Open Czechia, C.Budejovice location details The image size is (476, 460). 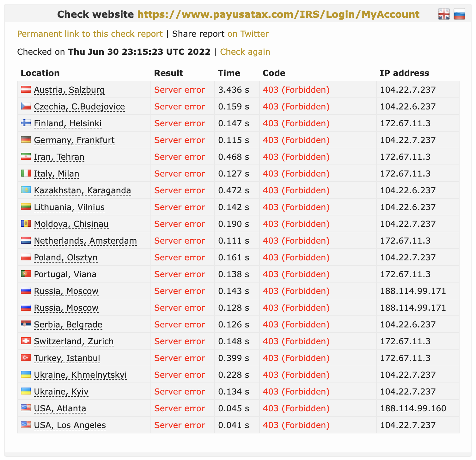coord(79,107)
